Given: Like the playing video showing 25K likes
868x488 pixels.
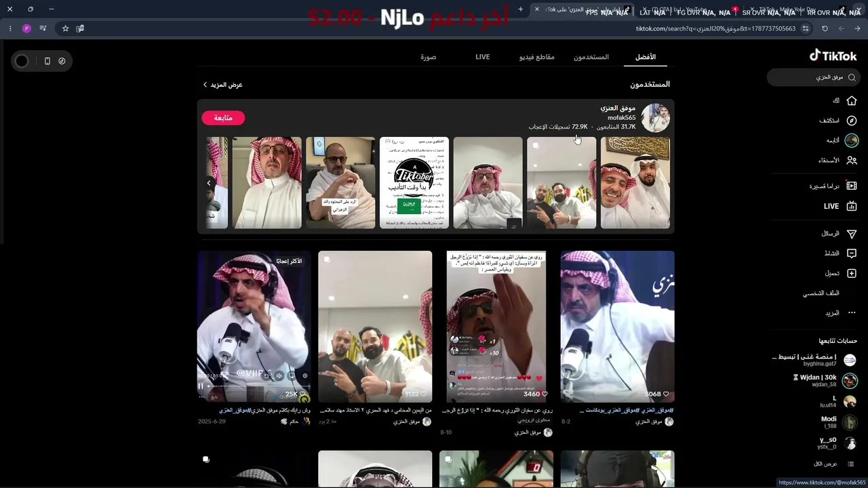Looking at the screenshot, I should [303, 394].
